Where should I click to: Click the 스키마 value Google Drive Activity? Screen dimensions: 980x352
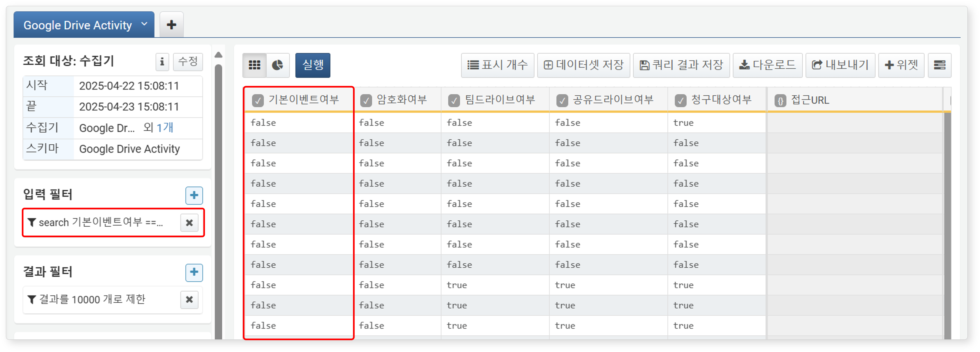tap(129, 149)
